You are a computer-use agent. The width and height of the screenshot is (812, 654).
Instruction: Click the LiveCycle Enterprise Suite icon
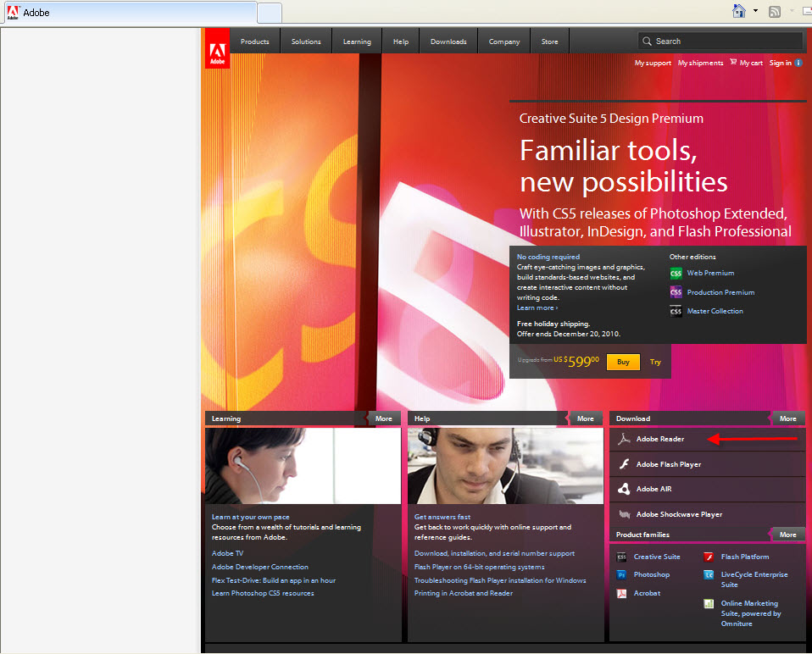pos(709,575)
